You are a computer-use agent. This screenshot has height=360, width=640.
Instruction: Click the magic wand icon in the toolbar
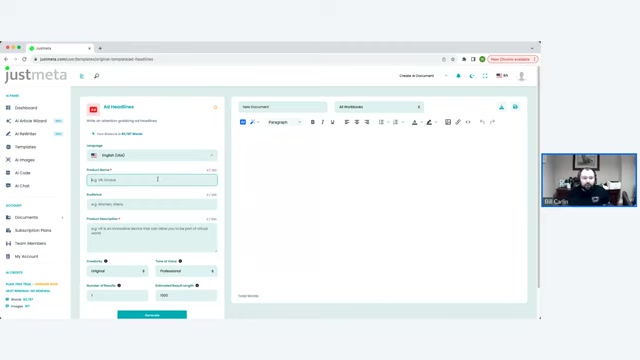pyautogui.click(x=252, y=122)
